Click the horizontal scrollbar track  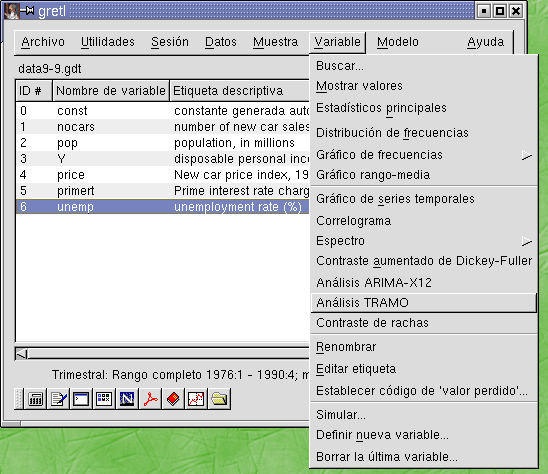(168, 354)
